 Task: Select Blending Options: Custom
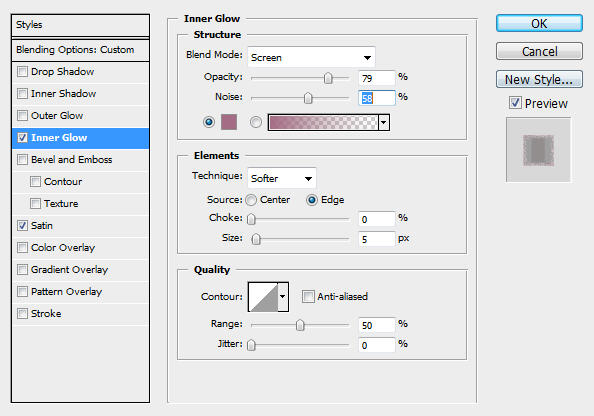(x=80, y=50)
